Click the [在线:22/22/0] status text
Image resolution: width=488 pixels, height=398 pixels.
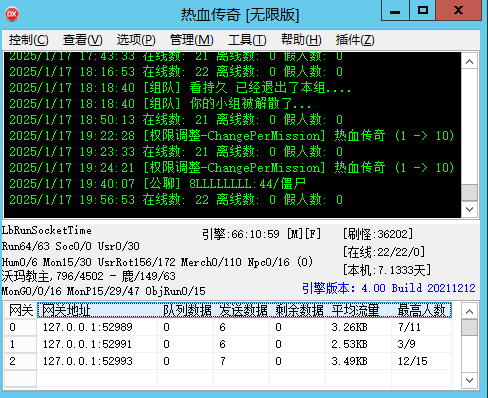(x=384, y=252)
